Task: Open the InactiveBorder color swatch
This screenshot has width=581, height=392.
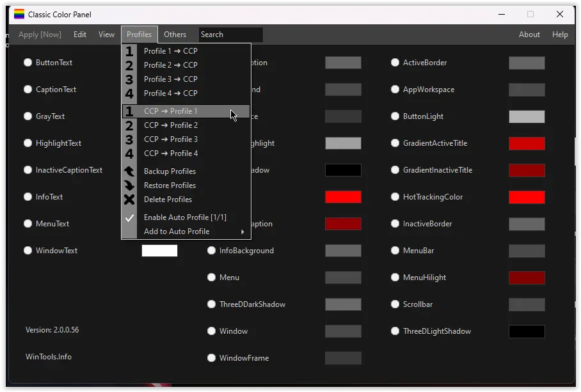Action: pos(527,224)
